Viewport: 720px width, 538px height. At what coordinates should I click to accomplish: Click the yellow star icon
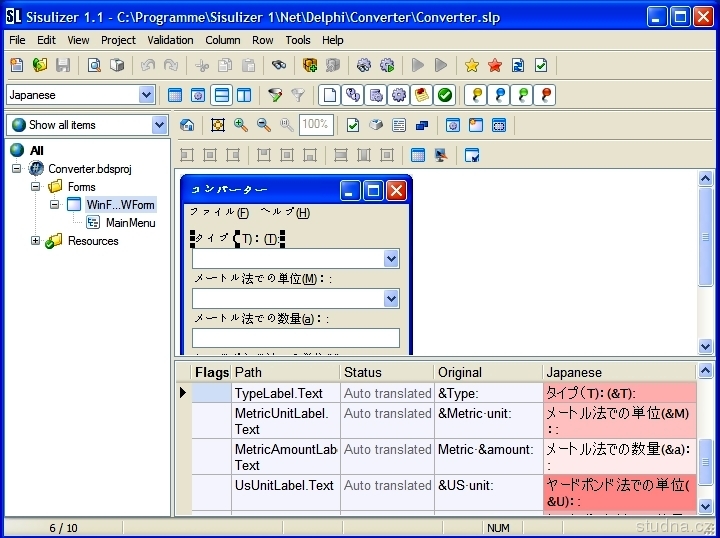click(x=472, y=66)
